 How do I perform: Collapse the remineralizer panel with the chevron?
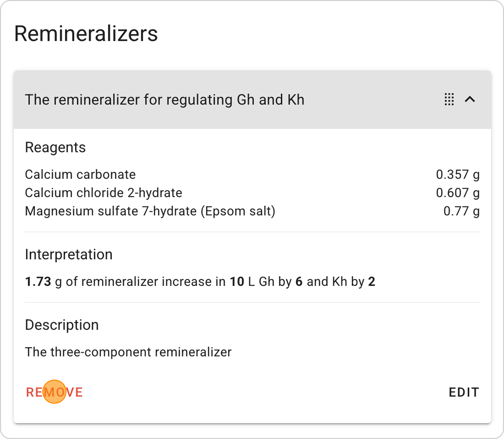coord(470,99)
